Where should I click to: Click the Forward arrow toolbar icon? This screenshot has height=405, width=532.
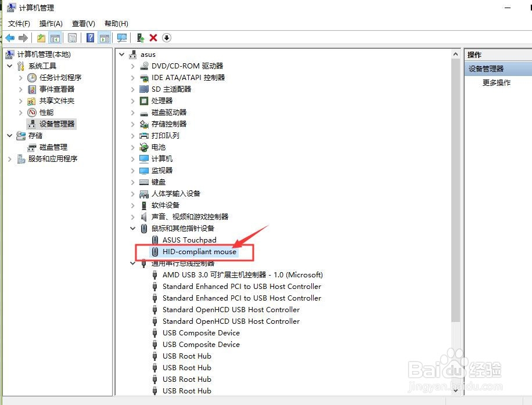[x=23, y=38]
